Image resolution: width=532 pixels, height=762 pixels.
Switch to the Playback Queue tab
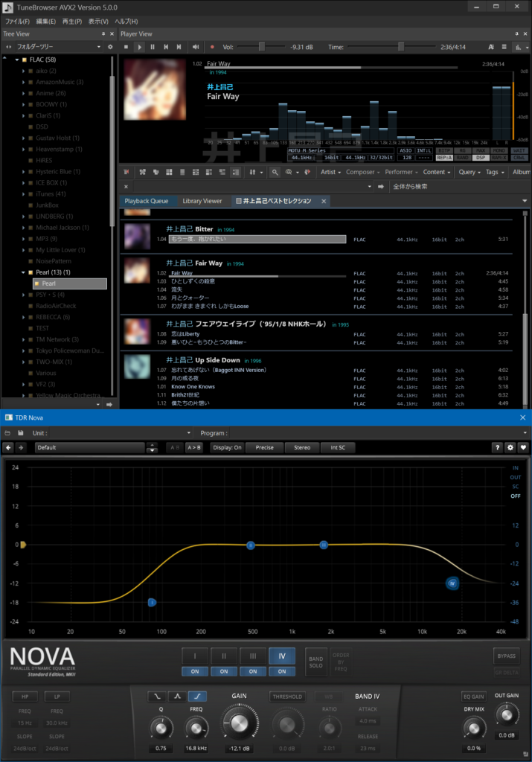pos(147,201)
